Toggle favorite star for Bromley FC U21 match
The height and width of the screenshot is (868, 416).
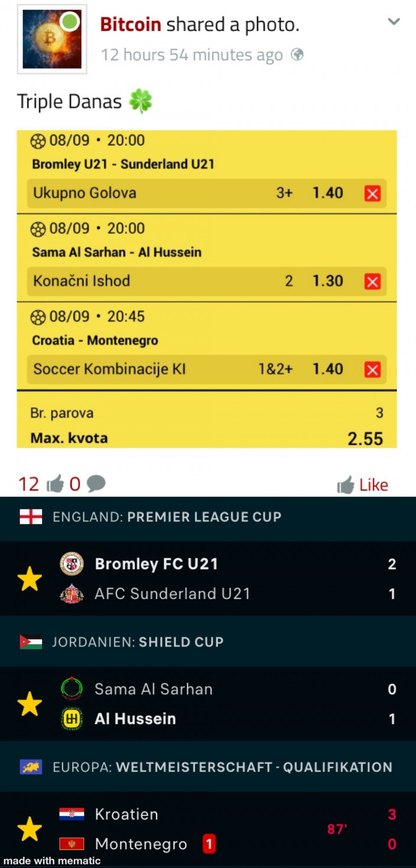(x=29, y=579)
